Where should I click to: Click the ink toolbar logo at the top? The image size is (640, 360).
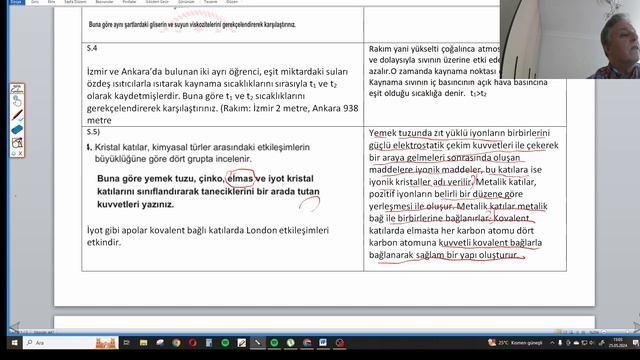click(17, 89)
